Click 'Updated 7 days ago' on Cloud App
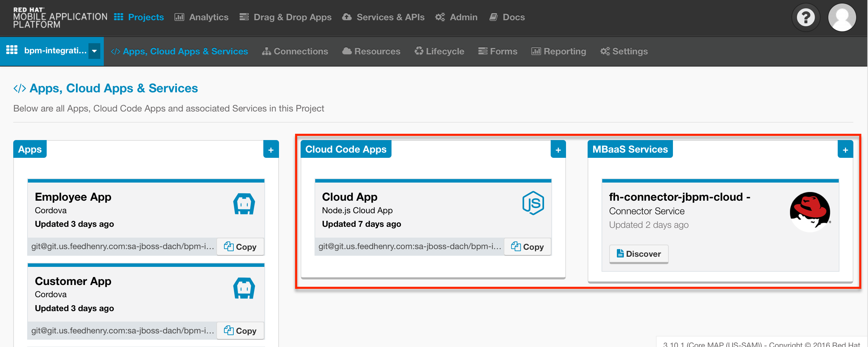The image size is (868, 347). pos(362,224)
